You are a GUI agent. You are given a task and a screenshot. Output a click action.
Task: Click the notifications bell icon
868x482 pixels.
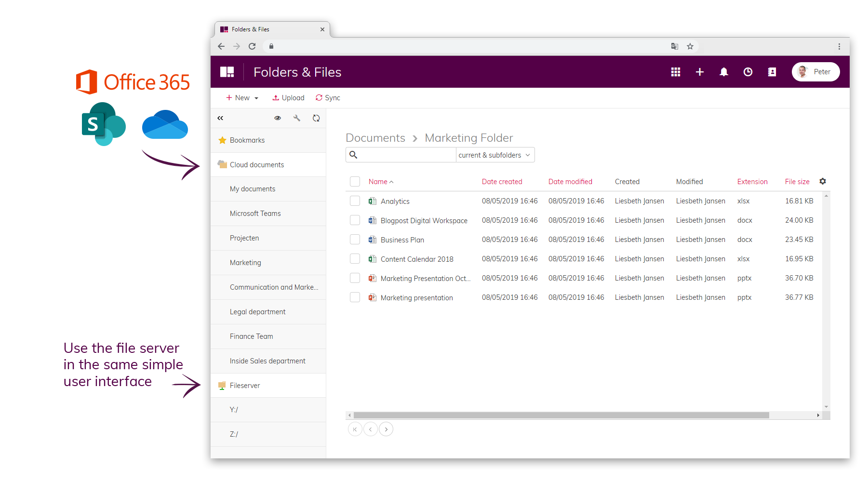pyautogui.click(x=723, y=72)
